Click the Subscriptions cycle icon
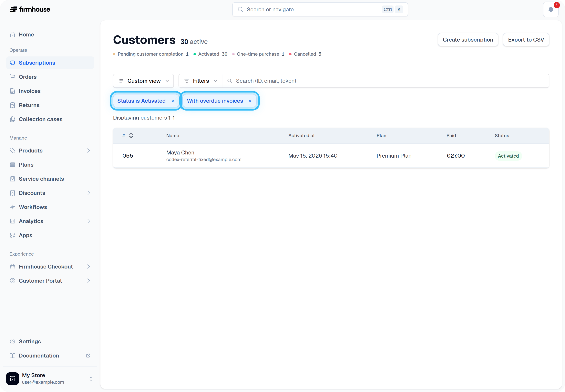Image resolution: width=565 pixels, height=392 pixels. point(13,63)
